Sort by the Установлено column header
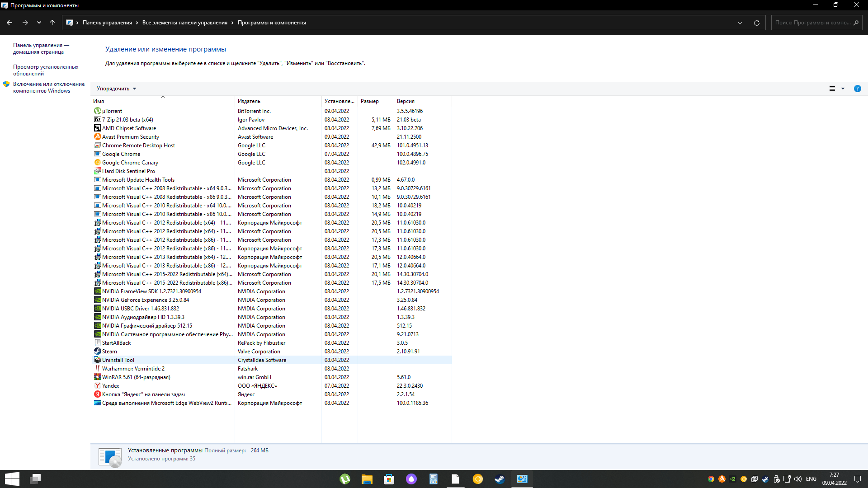Viewport: 868px width, 488px height. click(x=340, y=101)
